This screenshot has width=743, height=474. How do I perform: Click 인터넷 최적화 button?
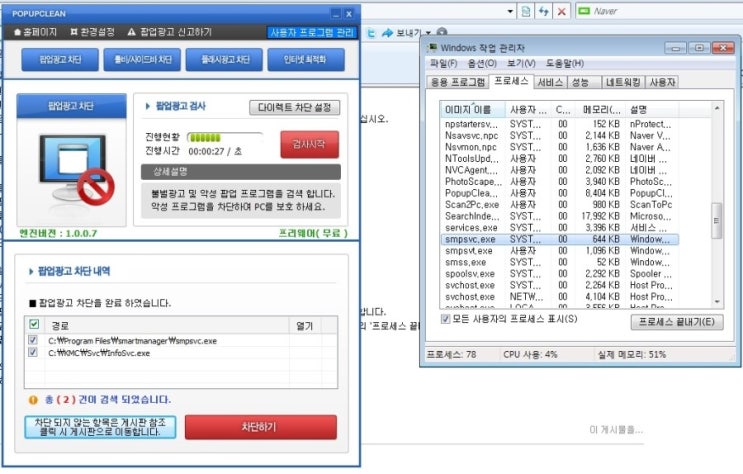[x=306, y=60]
